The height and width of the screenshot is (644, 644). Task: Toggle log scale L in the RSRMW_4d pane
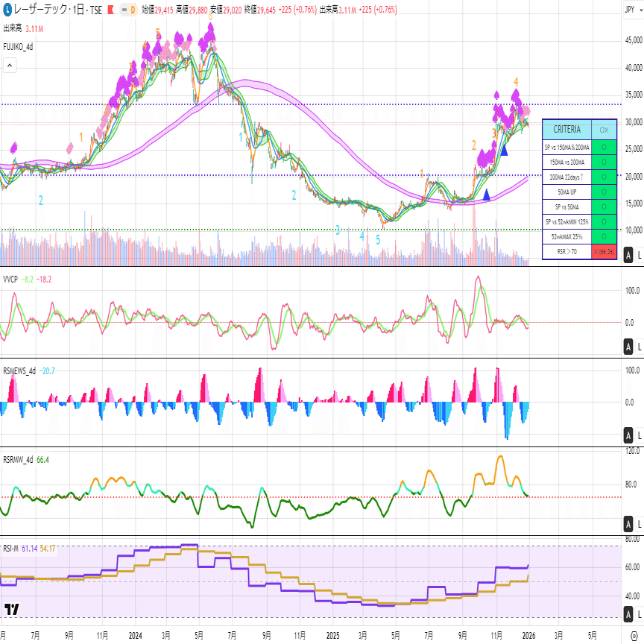639,524
